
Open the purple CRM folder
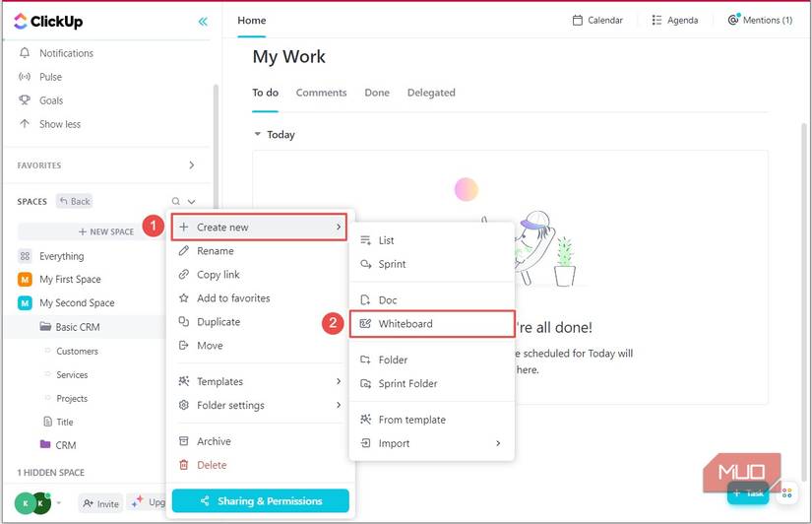pyautogui.click(x=65, y=445)
